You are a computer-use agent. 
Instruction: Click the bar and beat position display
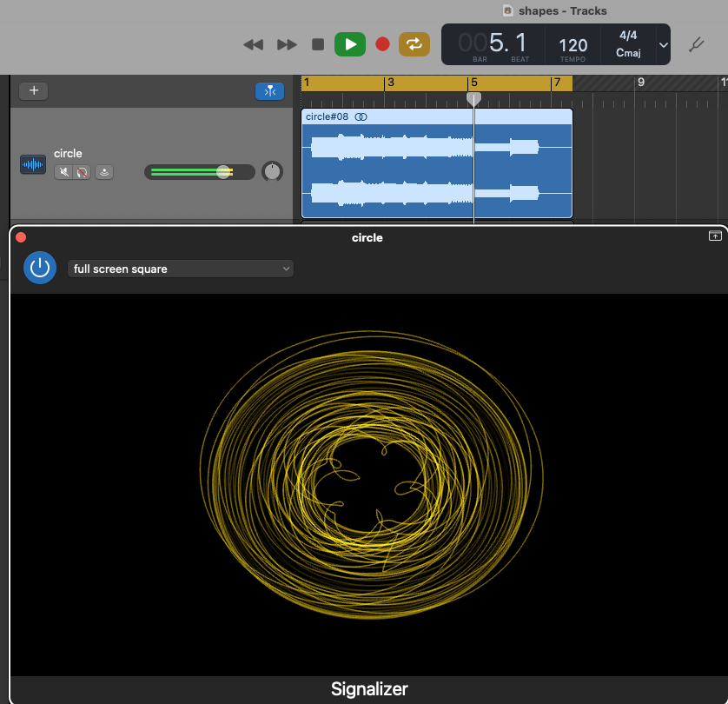(493, 45)
